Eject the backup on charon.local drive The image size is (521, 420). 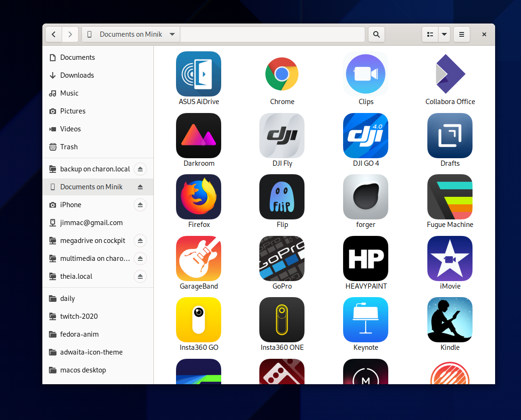pyautogui.click(x=140, y=169)
